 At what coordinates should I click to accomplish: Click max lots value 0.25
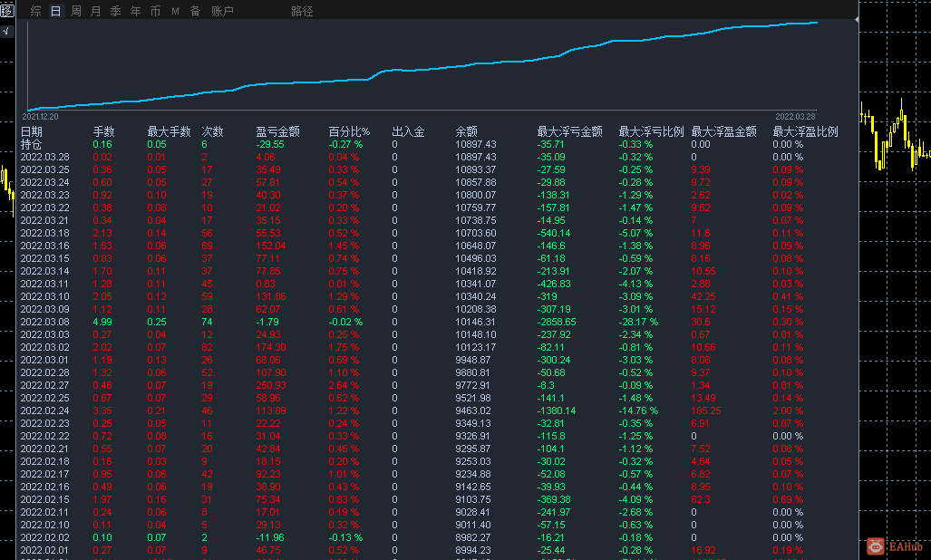coord(158,322)
